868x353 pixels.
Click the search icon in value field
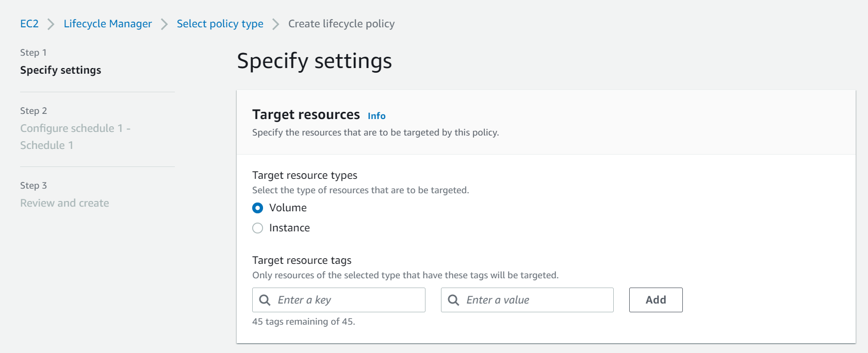point(453,300)
